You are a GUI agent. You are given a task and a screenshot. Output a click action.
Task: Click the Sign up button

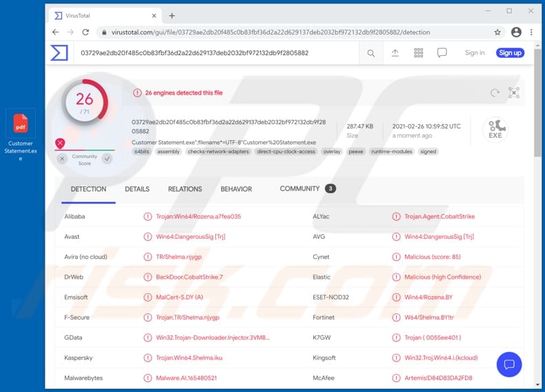click(x=510, y=53)
